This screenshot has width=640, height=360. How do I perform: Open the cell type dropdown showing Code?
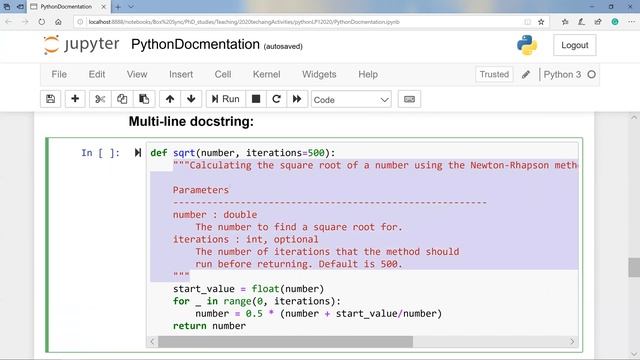point(351,100)
